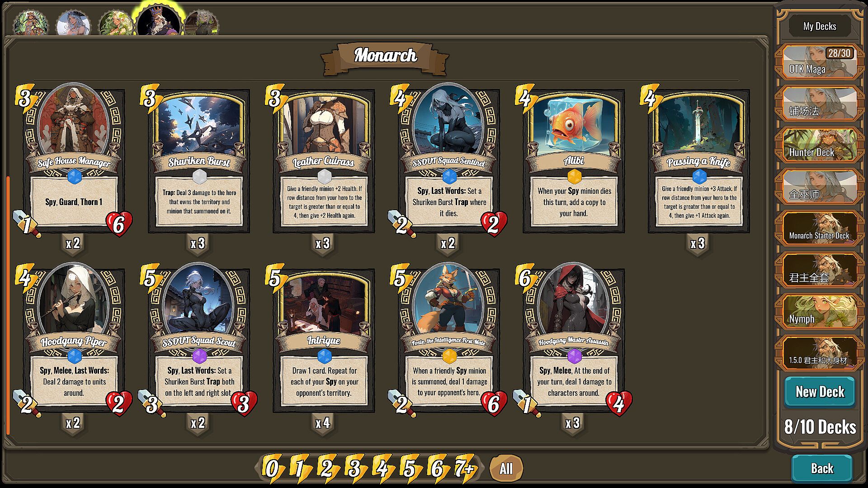Filter cards by mana cost 3

pyautogui.click(x=355, y=468)
